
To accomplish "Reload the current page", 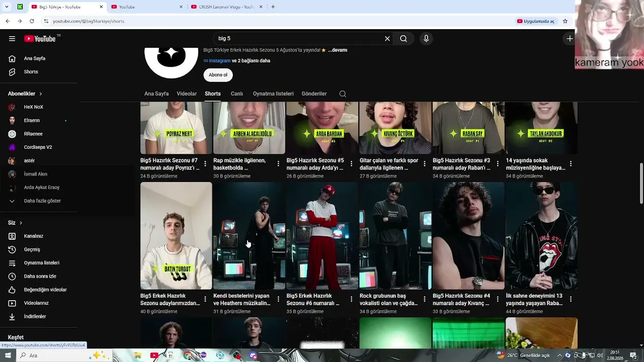I will click(x=32, y=21).
